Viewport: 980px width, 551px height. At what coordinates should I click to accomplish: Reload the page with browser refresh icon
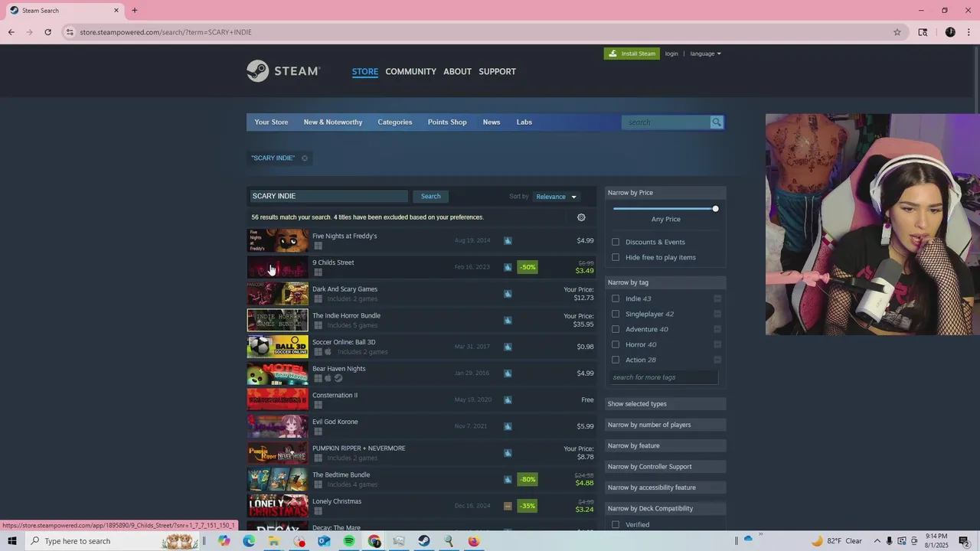point(47,32)
